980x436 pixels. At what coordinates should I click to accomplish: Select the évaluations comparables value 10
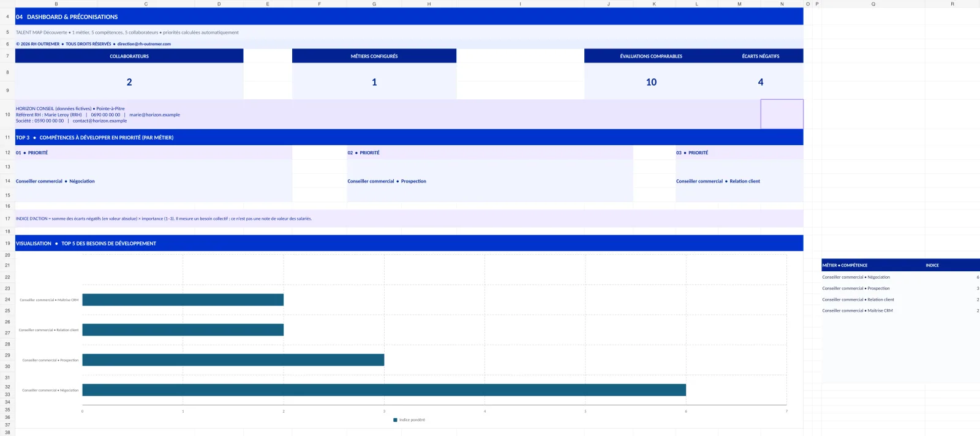(x=651, y=81)
